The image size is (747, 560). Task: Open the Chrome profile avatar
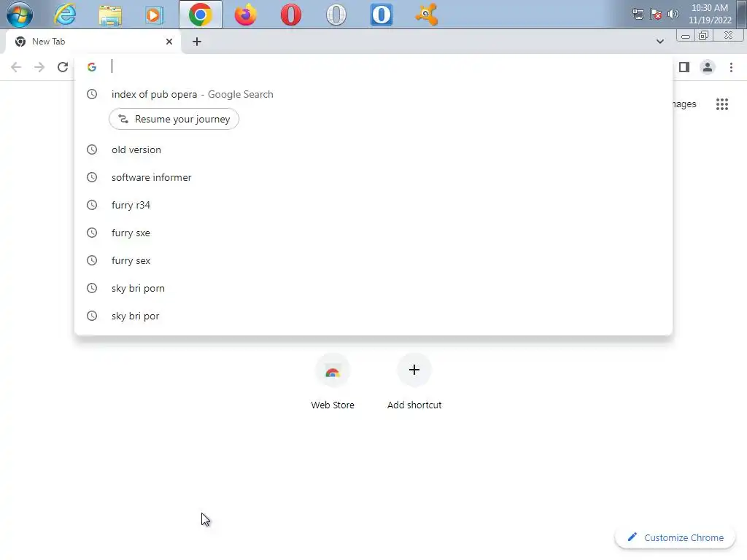708,67
